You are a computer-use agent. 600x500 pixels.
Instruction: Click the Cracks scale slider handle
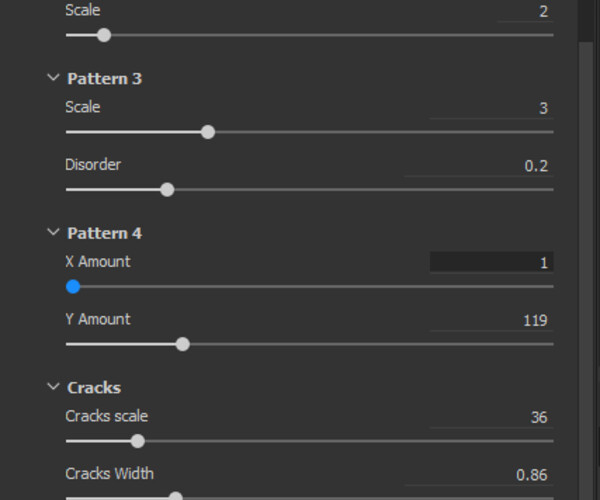(138, 441)
